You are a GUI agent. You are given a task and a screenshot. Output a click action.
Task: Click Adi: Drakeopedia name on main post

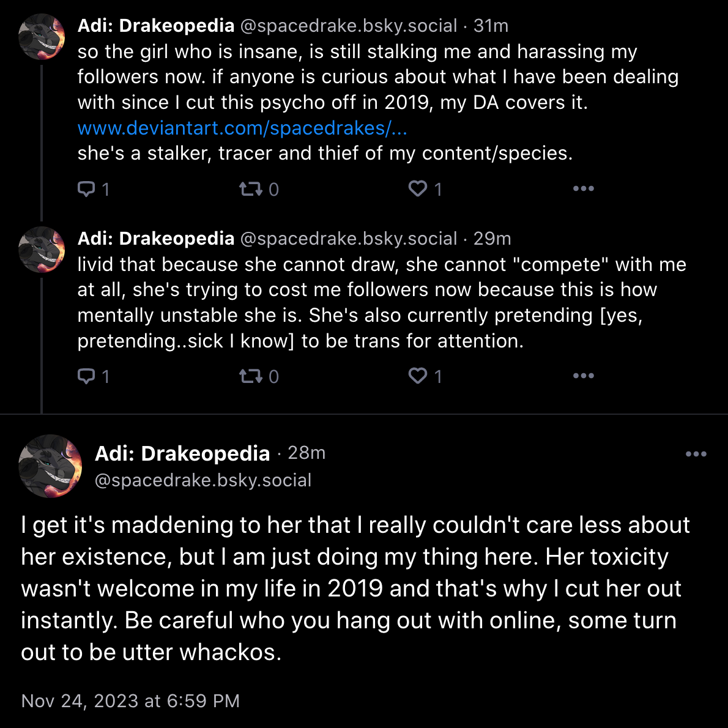pyautogui.click(x=182, y=453)
